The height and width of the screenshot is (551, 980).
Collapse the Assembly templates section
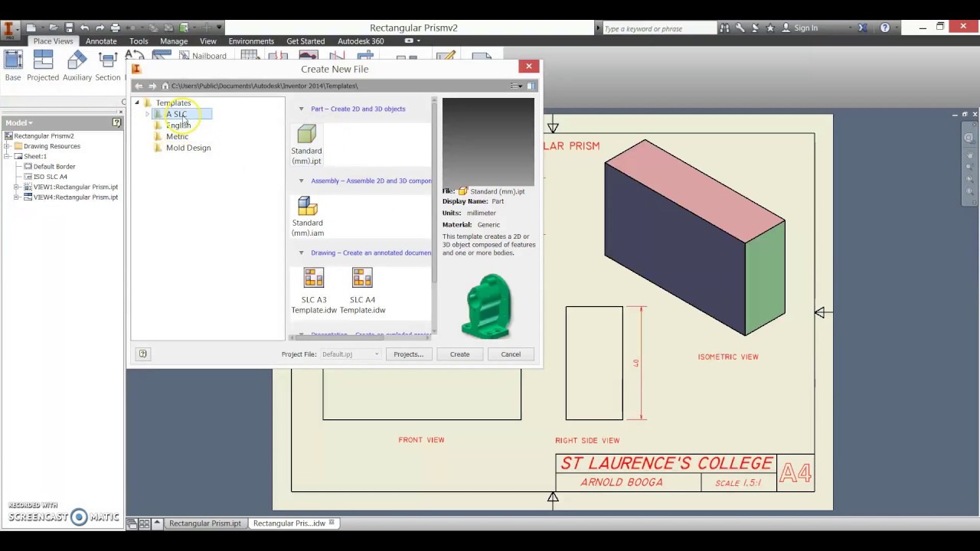[301, 181]
